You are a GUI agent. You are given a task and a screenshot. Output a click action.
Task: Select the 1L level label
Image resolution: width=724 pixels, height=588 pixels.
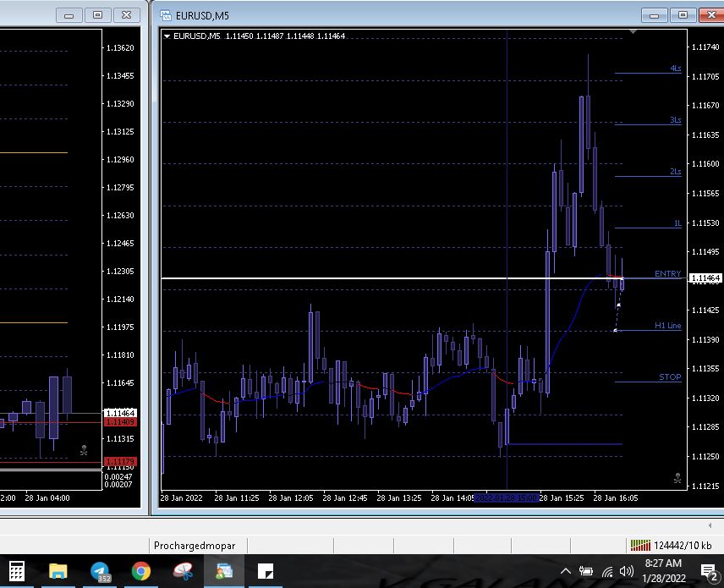pos(677,223)
